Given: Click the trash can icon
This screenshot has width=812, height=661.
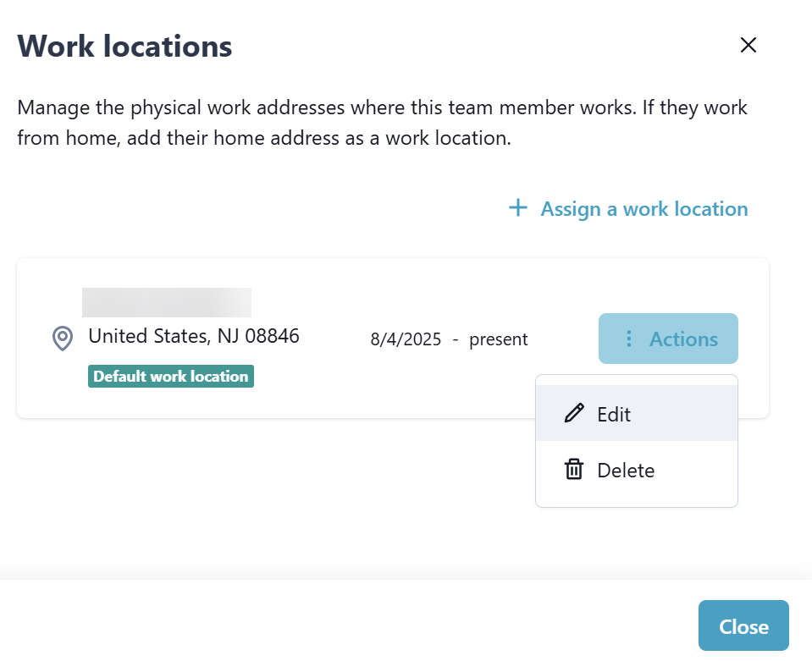Looking at the screenshot, I should tap(574, 470).
